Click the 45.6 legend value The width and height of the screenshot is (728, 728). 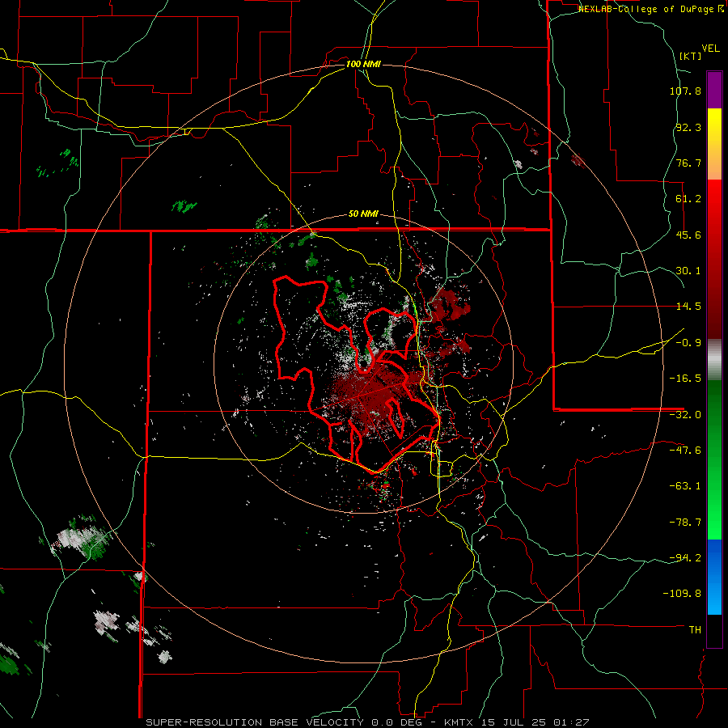click(688, 235)
